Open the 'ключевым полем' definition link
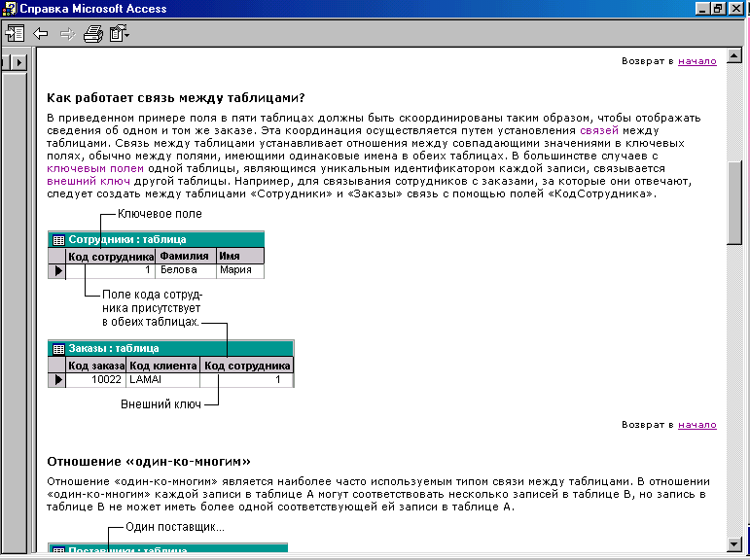Viewport: 750px width, 560px height. pyautogui.click(x=95, y=168)
